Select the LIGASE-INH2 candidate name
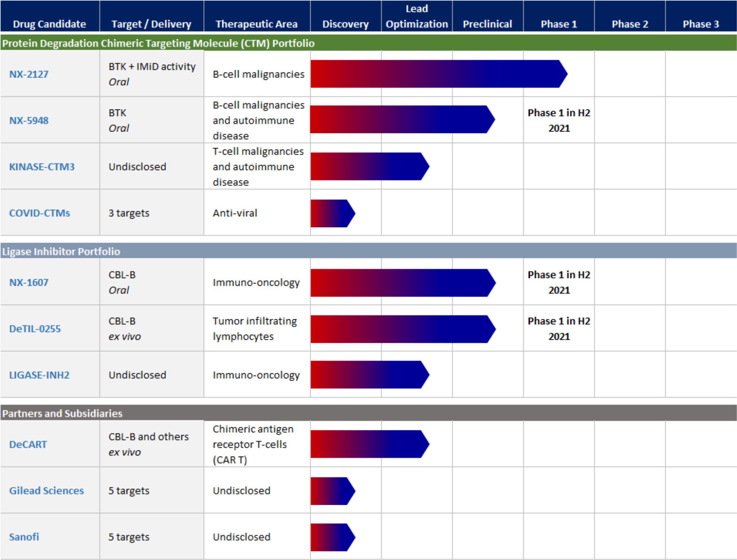Viewport: 737px width, 560px height. point(39,375)
